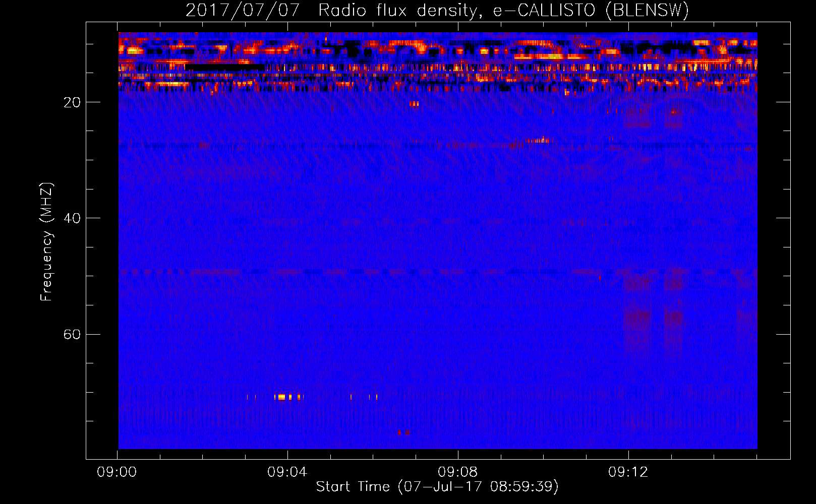
Task: Click the bright yellow patch at the spectrogram's top left
Action: click(134, 50)
